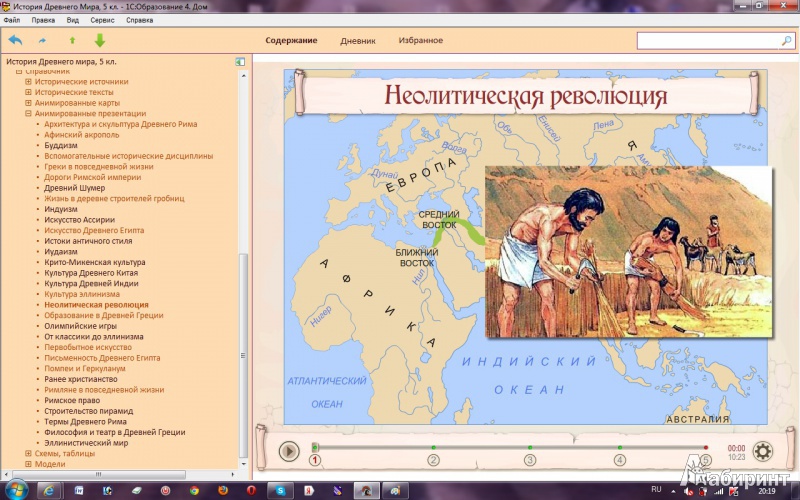Open Помпеи и Геркуланум
This screenshot has width=800, height=500.
pos(85,368)
